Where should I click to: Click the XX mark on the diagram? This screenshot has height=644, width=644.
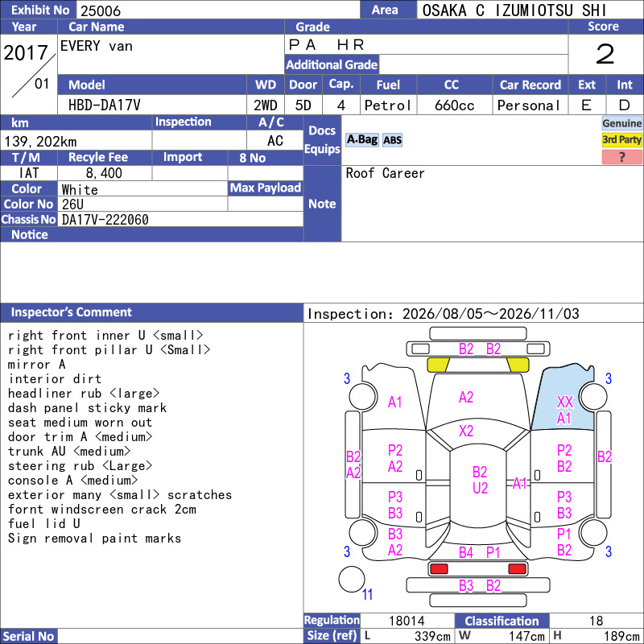(x=565, y=402)
